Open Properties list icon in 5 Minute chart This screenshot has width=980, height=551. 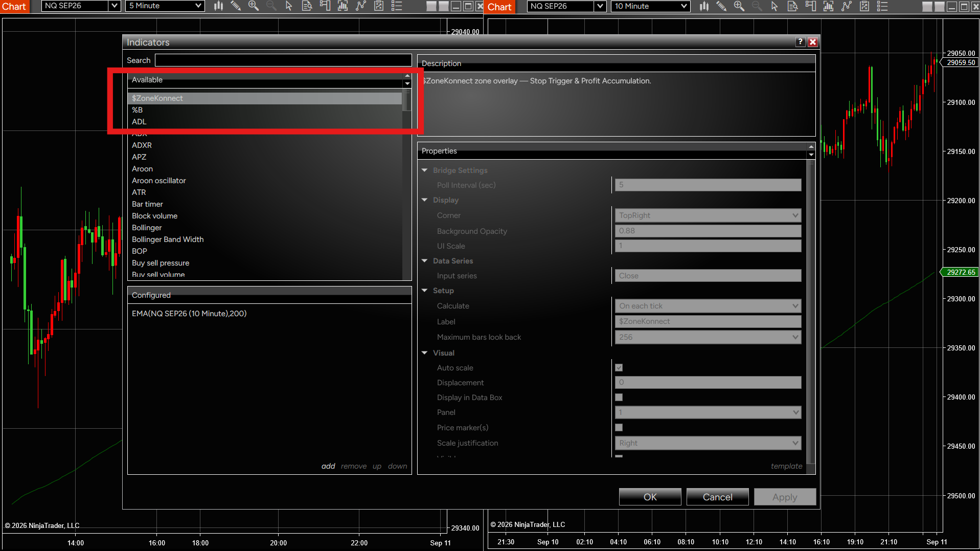tap(397, 6)
